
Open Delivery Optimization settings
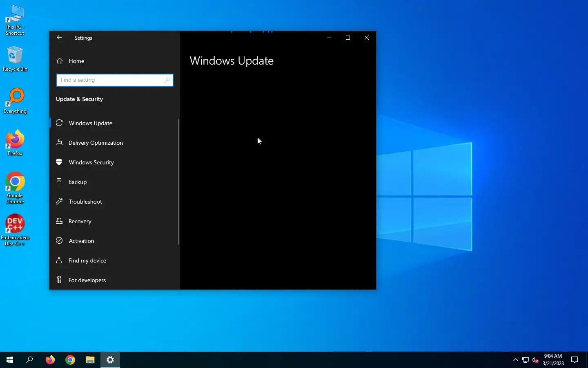pyautogui.click(x=114, y=143)
